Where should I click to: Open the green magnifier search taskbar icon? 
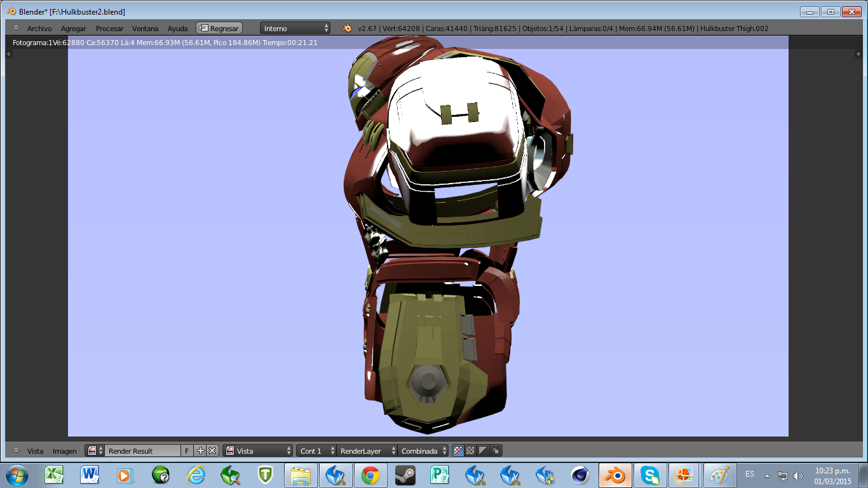click(x=231, y=475)
